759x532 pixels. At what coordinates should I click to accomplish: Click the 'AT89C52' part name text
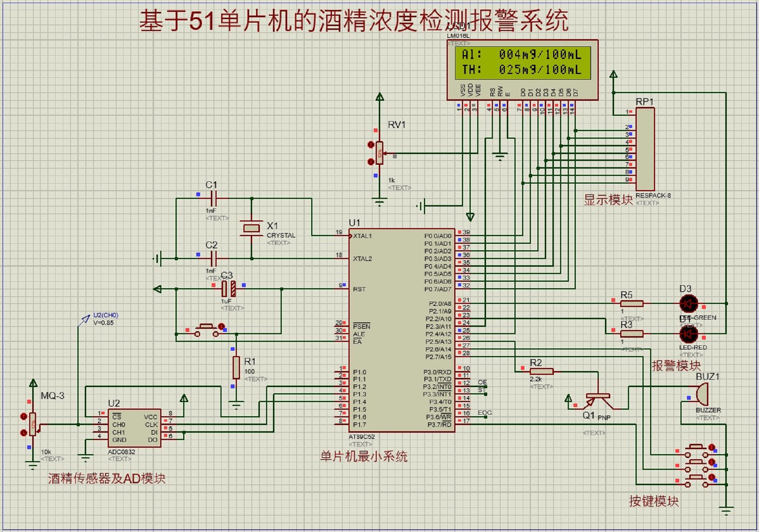tap(362, 437)
